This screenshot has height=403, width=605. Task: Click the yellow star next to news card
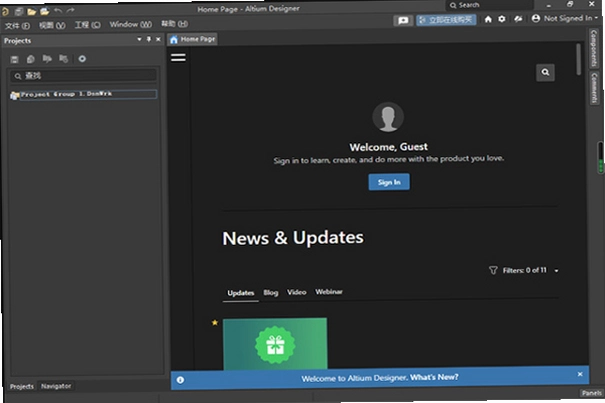(x=215, y=323)
